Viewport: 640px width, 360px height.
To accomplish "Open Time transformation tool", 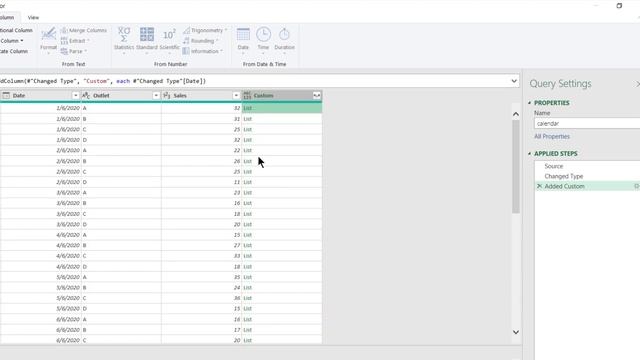I will tap(263, 39).
